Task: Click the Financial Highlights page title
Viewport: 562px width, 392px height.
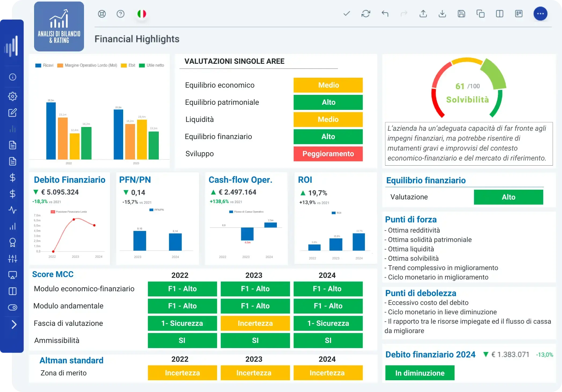Action: (137, 39)
